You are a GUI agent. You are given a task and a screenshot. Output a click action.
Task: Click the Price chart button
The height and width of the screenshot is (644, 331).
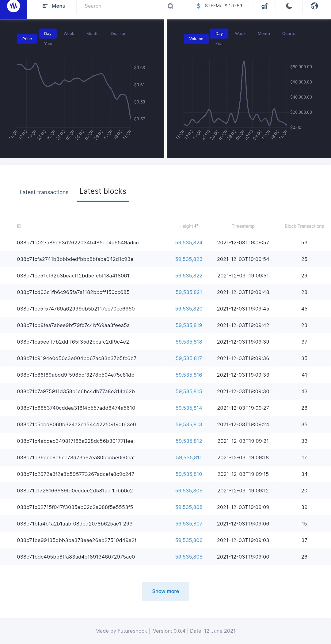coord(27,39)
